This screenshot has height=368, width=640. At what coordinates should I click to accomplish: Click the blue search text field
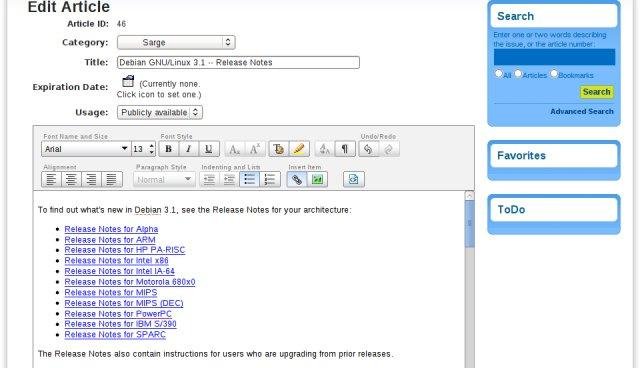(554, 57)
